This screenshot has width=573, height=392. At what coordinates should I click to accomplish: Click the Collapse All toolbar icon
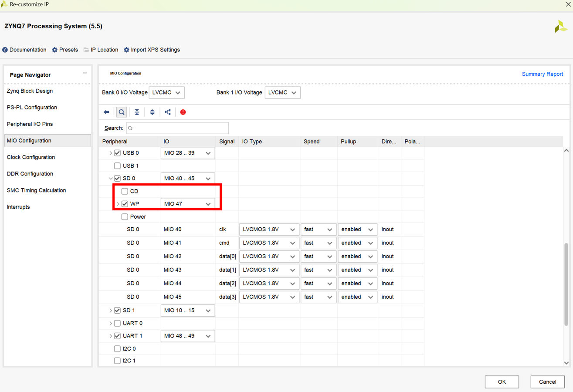point(137,112)
